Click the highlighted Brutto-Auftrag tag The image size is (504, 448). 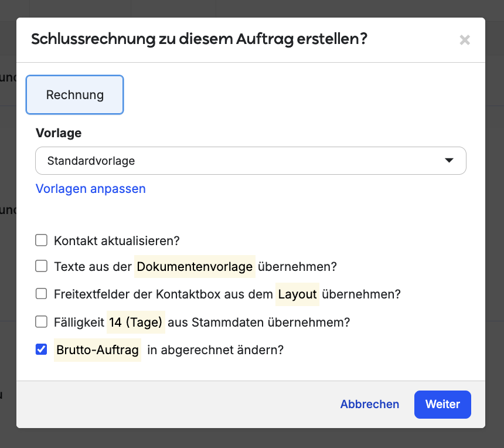click(97, 350)
